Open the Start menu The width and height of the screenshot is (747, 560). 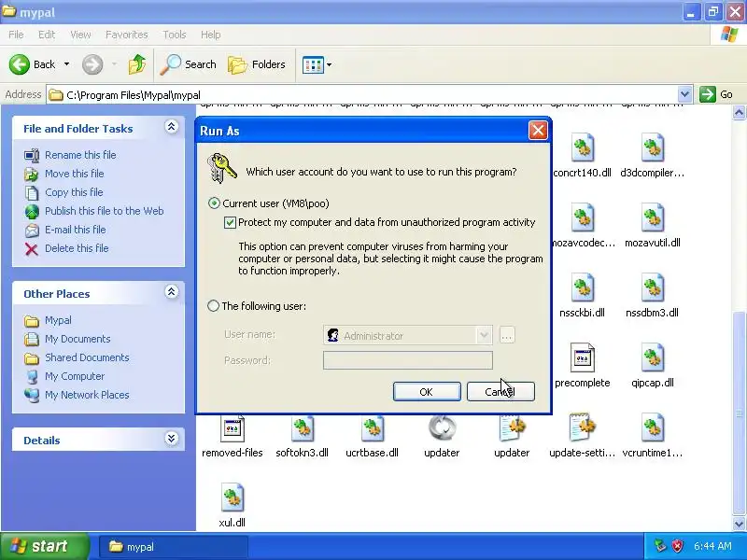tap(44, 546)
